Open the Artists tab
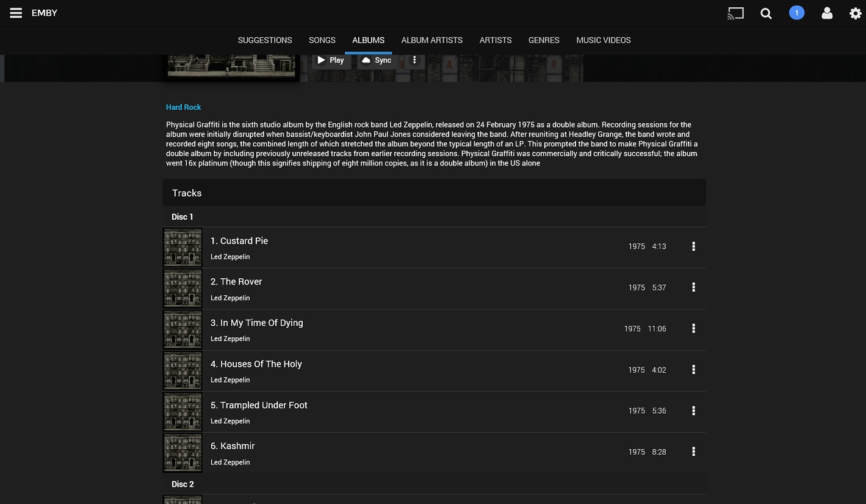 (496, 40)
